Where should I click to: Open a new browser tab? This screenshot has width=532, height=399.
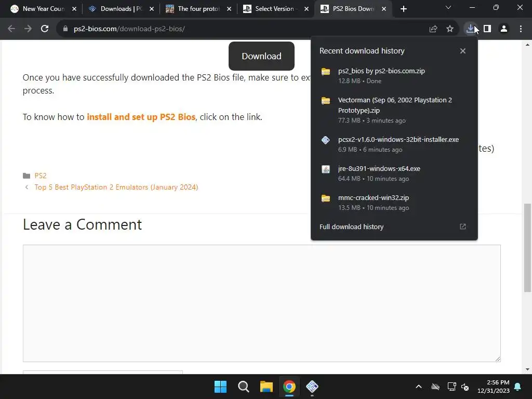tap(403, 9)
